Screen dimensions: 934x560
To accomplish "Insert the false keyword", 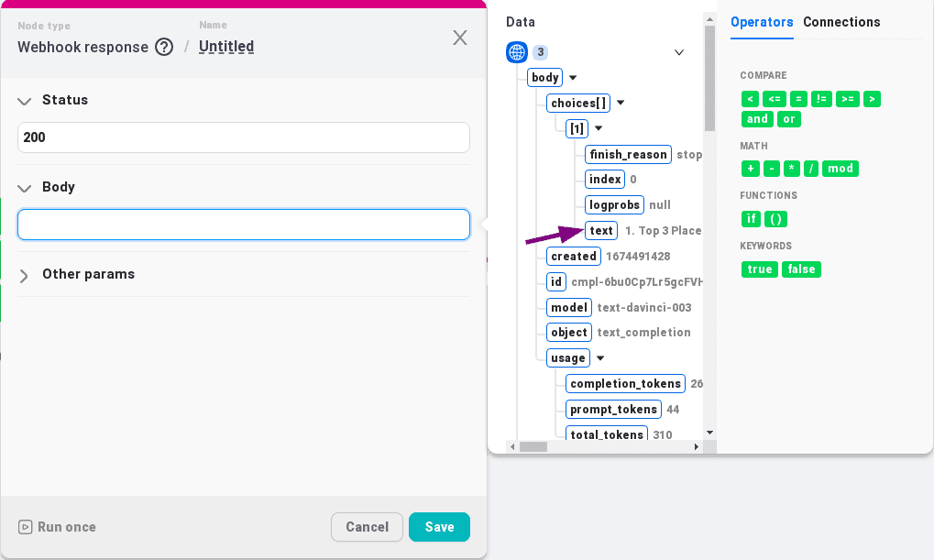I will coord(801,269).
